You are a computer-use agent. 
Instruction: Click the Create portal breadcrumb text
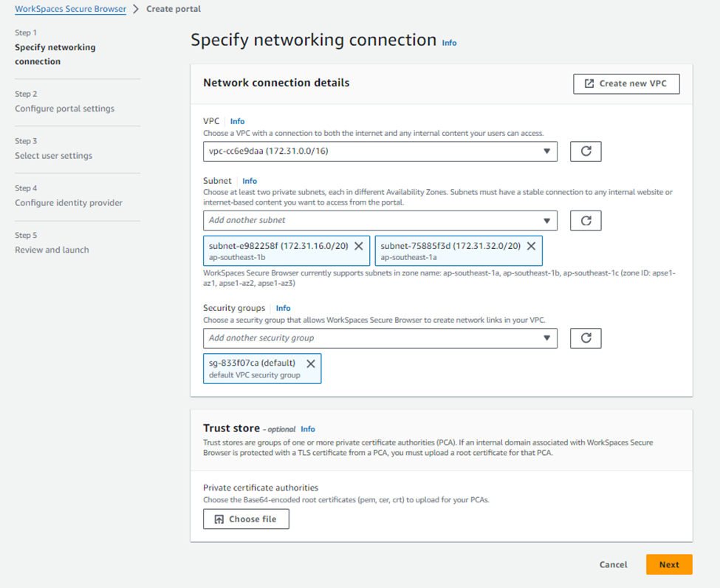click(x=174, y=9)
